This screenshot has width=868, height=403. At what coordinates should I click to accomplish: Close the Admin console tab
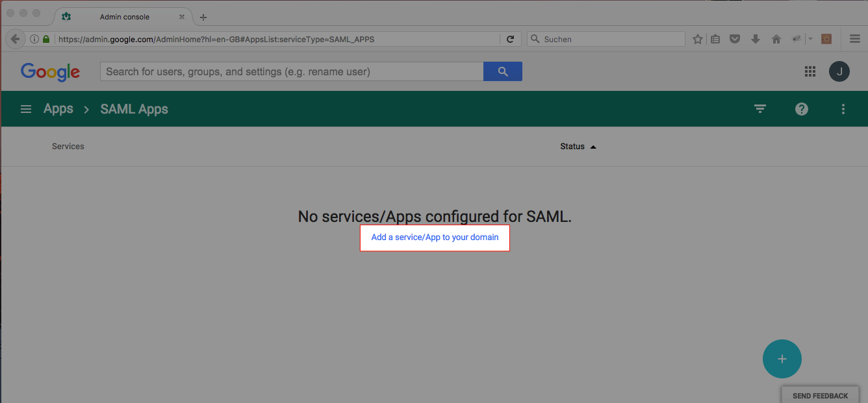click(x=182, y=17)
